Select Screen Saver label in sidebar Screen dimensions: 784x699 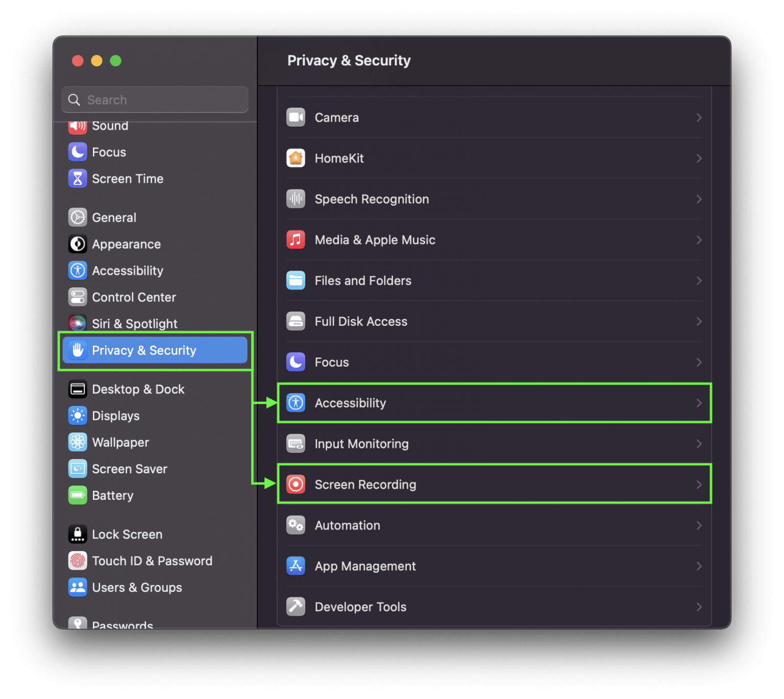[130, 469]
